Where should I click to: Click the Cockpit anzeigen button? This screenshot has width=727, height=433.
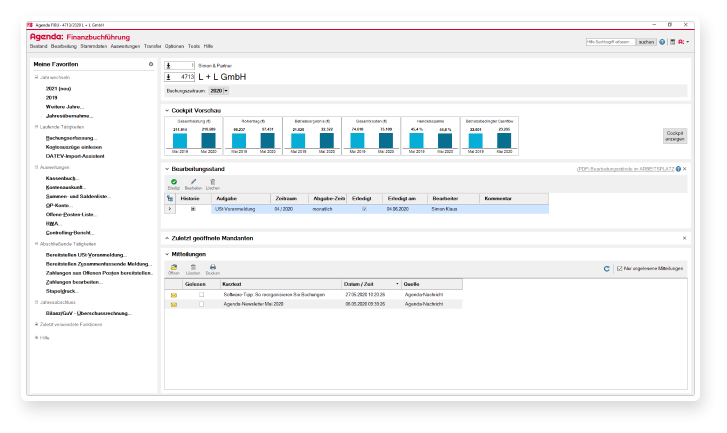click(x=675, y=135)
